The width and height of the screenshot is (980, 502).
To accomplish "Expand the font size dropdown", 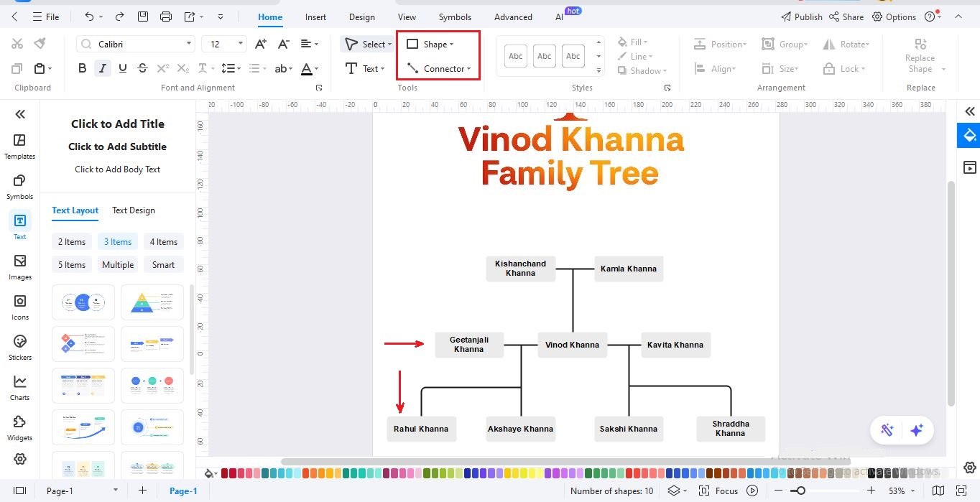I will pos(242,43).
